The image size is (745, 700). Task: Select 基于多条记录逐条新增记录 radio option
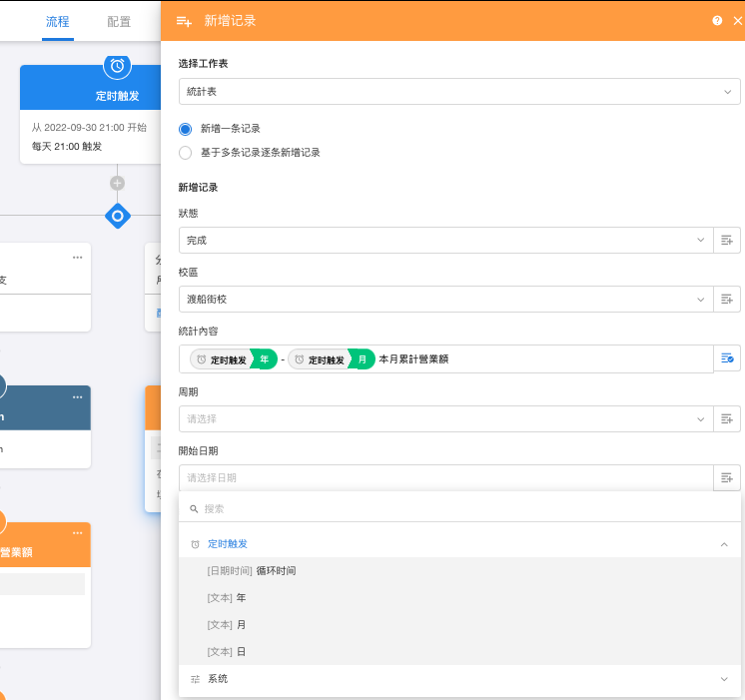(x=185, y=153)
